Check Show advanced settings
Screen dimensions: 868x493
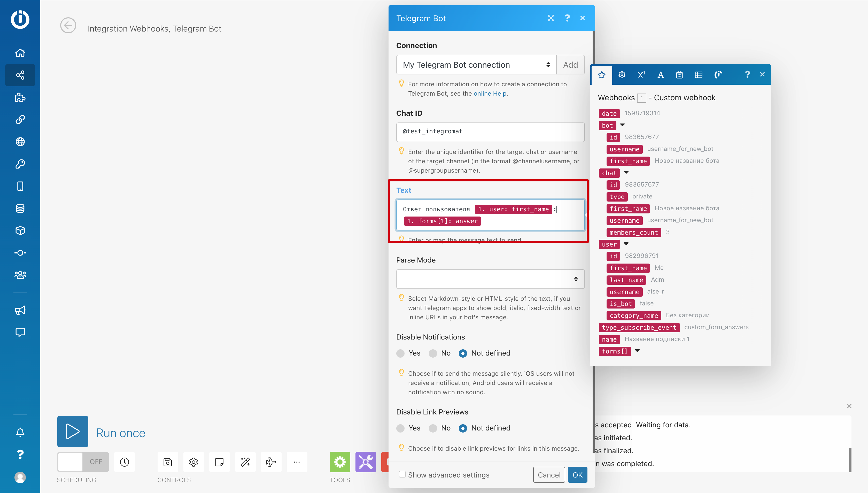(x=402, y=474)
